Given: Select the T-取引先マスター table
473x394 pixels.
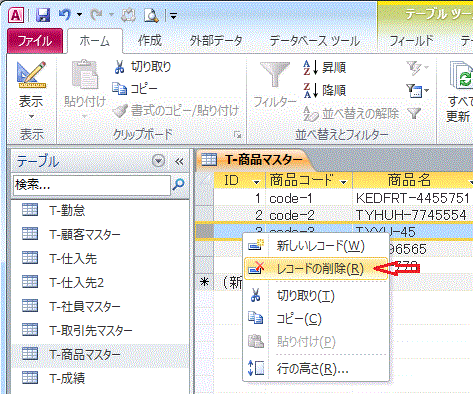Looking at the screenshot, I should [100, 330].
